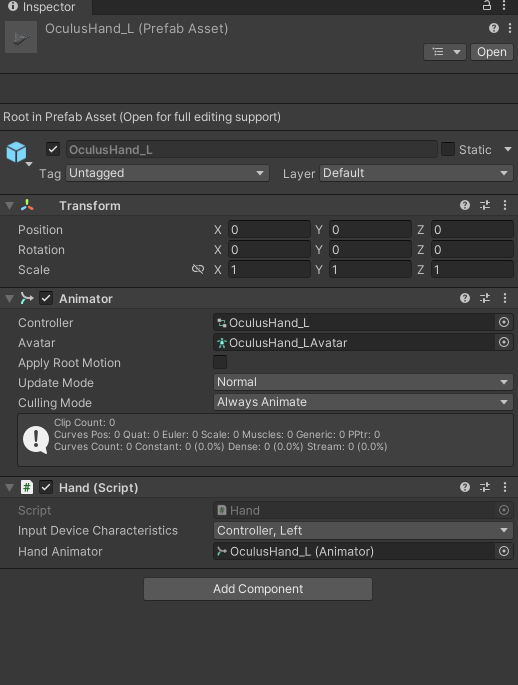
Task: Click Scale Y field
Action: tap(370, 270)
